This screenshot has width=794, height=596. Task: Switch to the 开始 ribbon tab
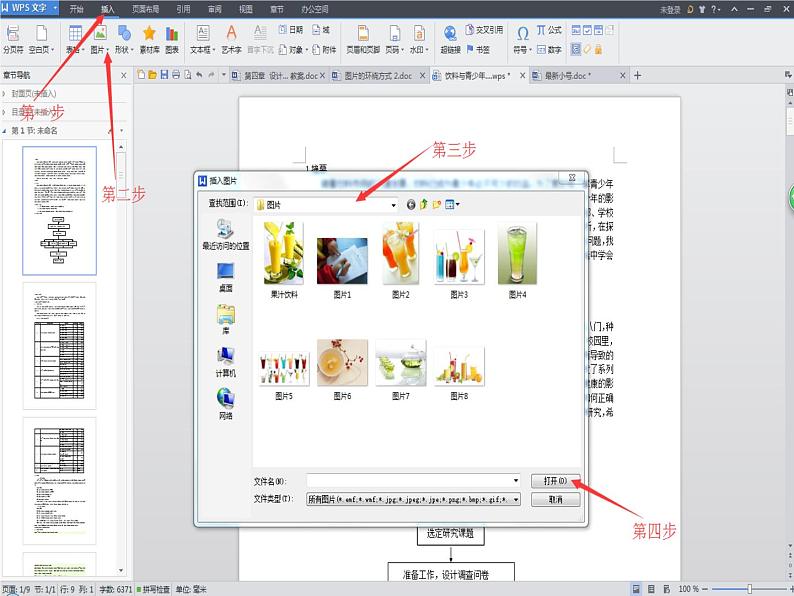click(x=76, y=9)
